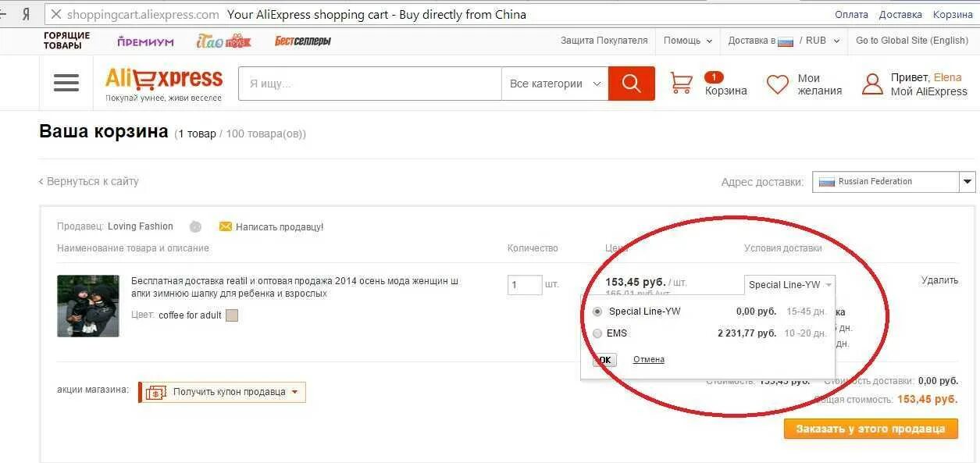
Task: Click the Оплата breadcrumb link
Action: [x=851, y=14]
